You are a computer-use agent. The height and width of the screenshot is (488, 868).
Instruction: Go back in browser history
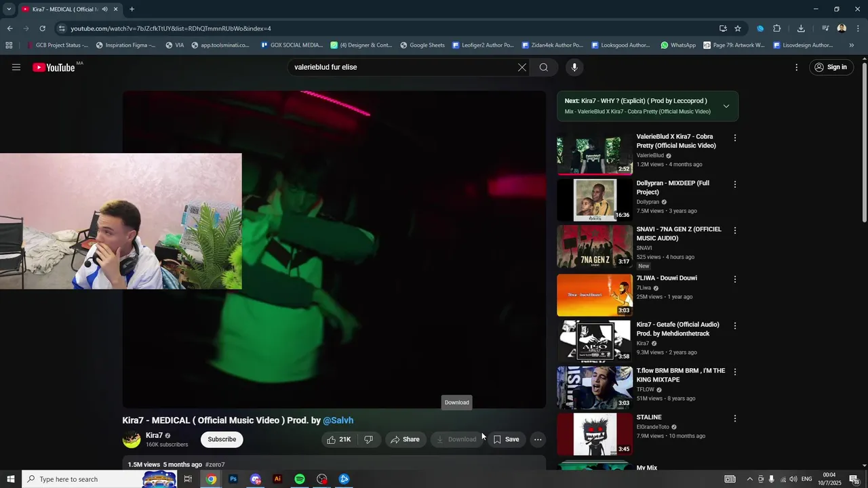pyautogui.click(x=9, y=28)
